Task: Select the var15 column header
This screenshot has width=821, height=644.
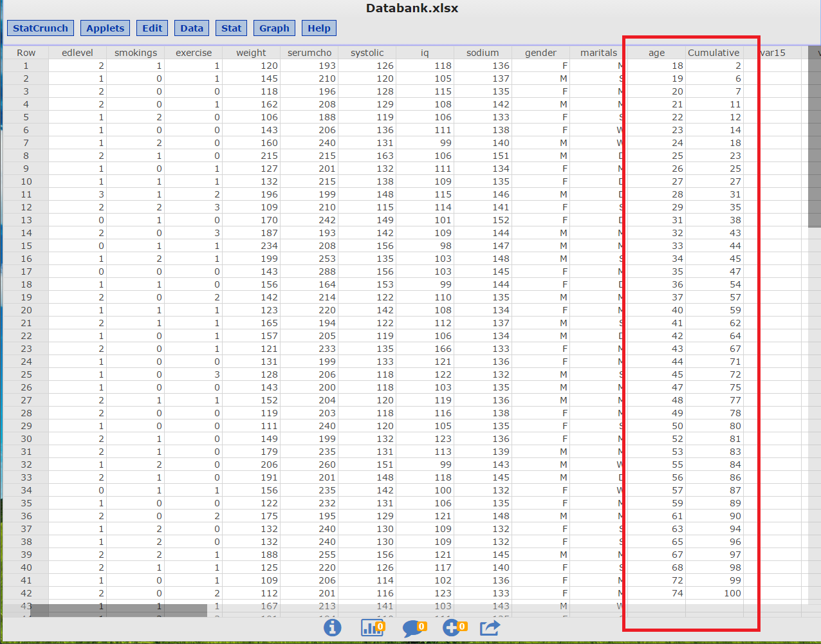Action: click(773, 53)
